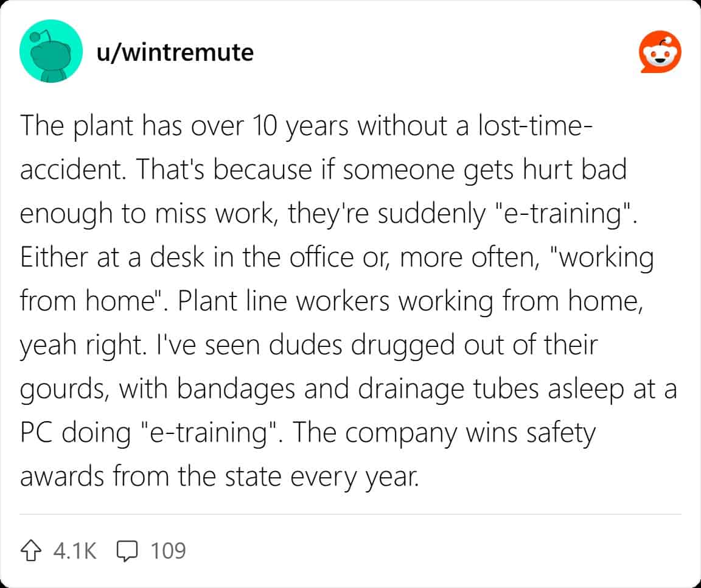701x588 pixels.
Task: Open the green Snoo avatar of wintremute
Action: [x=51, y=53]
